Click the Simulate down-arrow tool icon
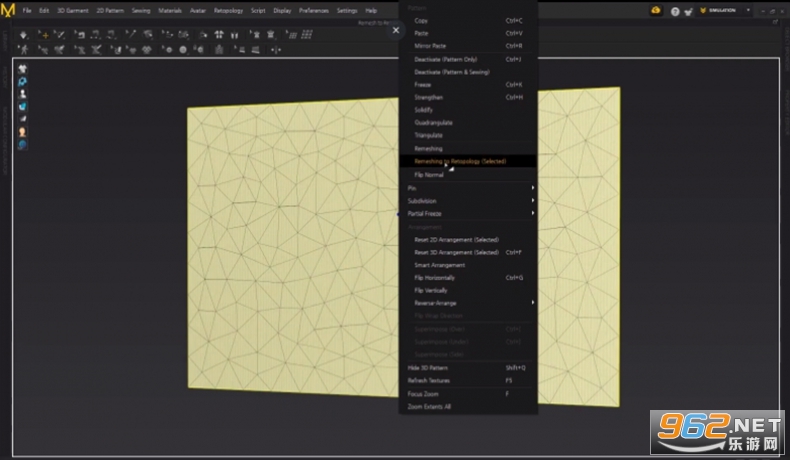Screen dimensions: 790x460 (23, 35)
